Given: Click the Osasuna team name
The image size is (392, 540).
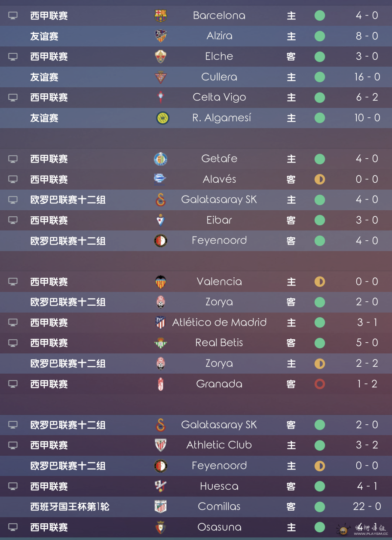Looking at the screenshot, I should pyautogui.click(x=219, y=527).
